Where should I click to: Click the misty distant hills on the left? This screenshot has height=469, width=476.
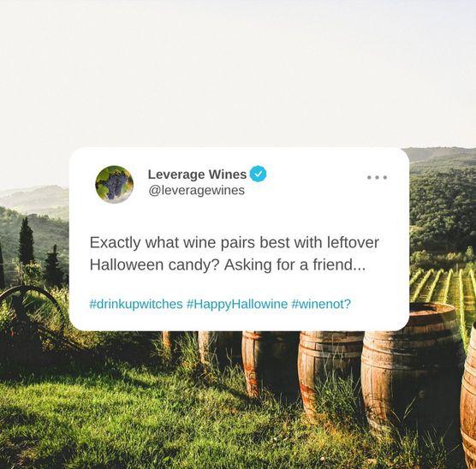(35, 199)
